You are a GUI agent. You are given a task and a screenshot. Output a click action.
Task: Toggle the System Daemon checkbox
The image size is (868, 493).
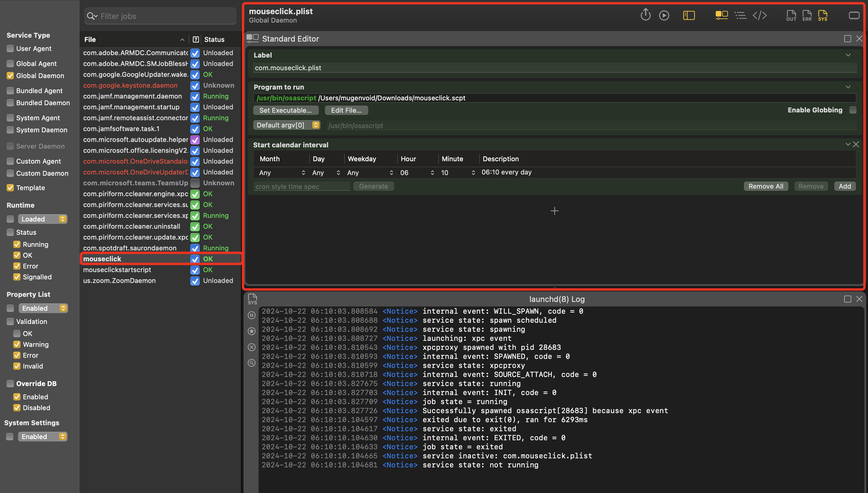click(x=11, y=130)
